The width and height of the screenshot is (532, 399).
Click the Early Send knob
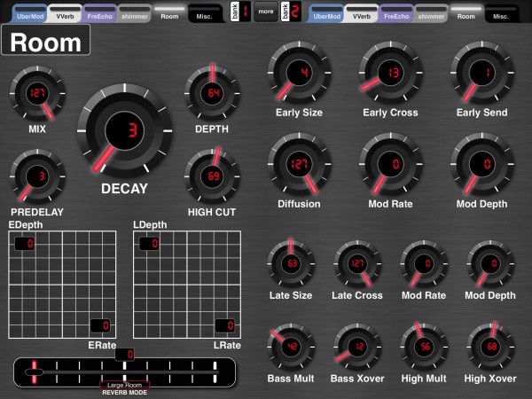pos(482,73)
